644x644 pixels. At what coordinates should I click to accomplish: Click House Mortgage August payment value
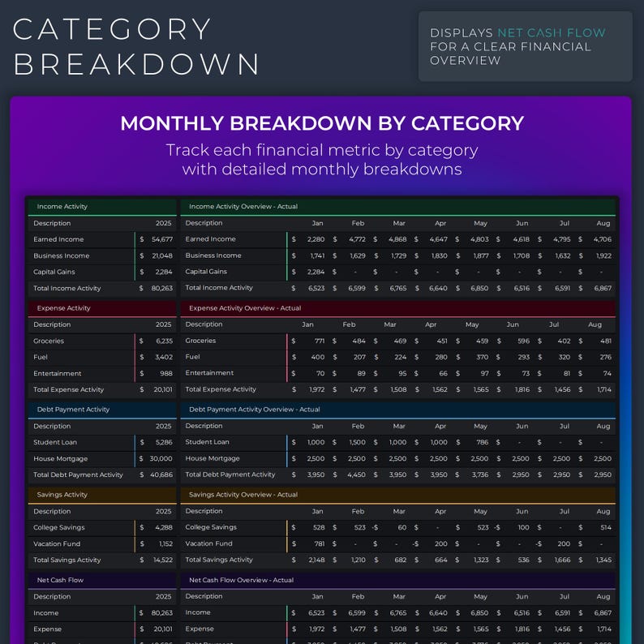coord(595,458)
